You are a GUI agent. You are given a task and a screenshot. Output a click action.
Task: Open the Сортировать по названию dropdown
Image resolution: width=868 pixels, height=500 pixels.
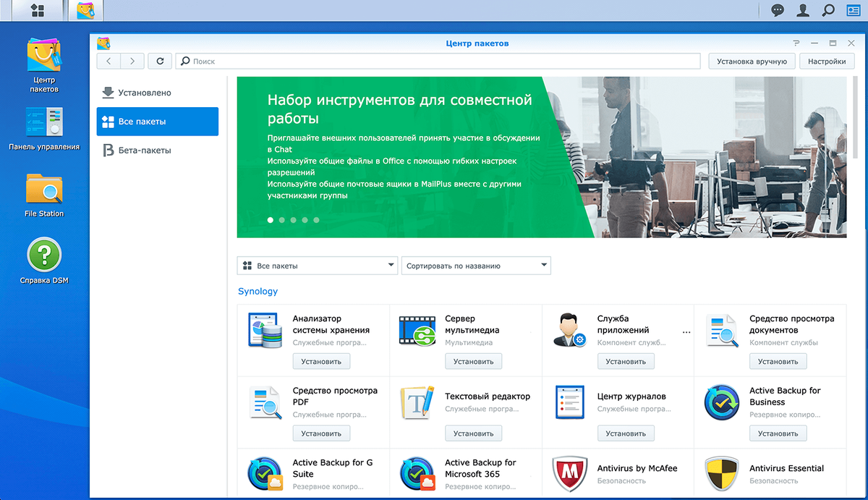coord(476,266)
